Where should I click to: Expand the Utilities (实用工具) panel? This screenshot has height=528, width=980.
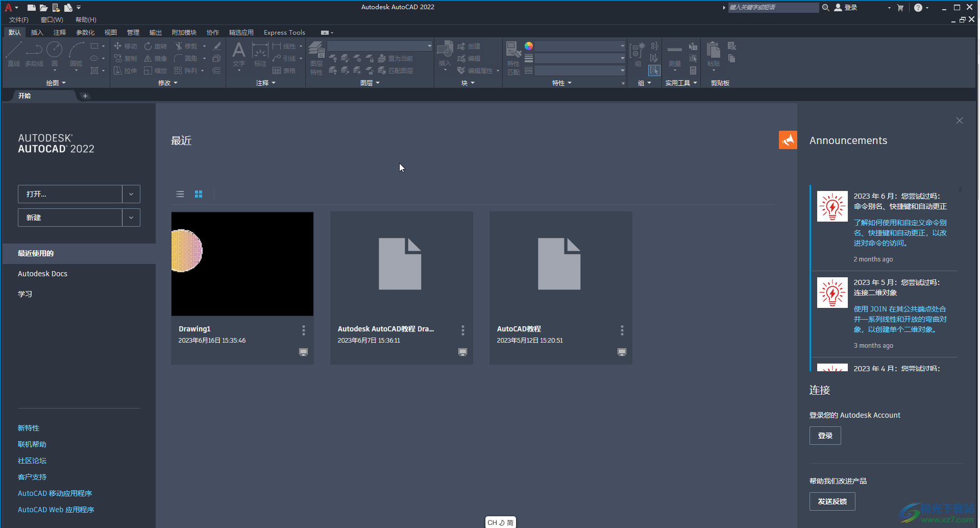[x=681, y=83]
